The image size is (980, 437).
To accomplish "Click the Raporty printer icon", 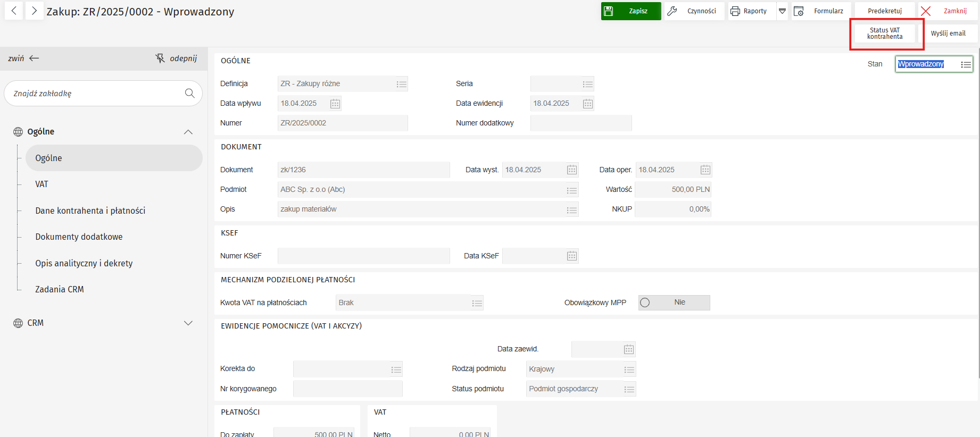I will click(x=735, y=11).
